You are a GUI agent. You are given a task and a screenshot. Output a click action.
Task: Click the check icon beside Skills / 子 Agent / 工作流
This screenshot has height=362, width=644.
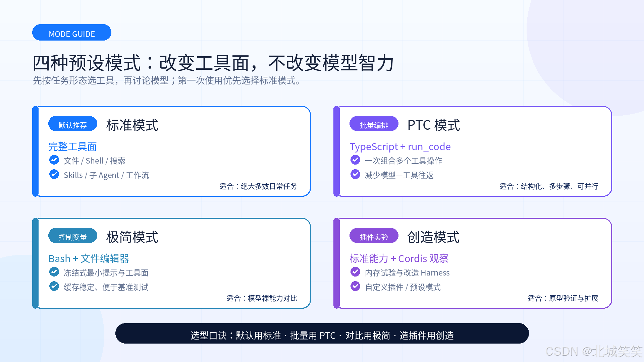pyautogui.click(x=54, y=174)
